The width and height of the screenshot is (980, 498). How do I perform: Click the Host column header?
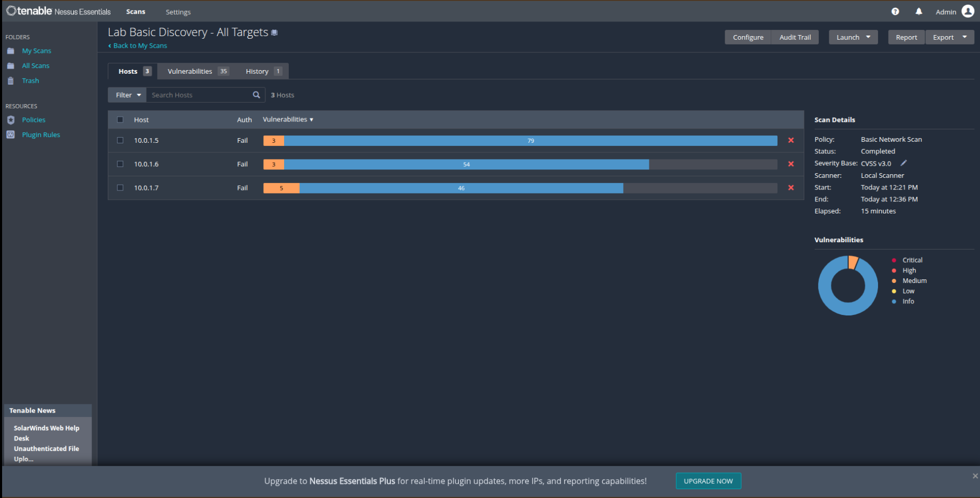click(141, 120)
